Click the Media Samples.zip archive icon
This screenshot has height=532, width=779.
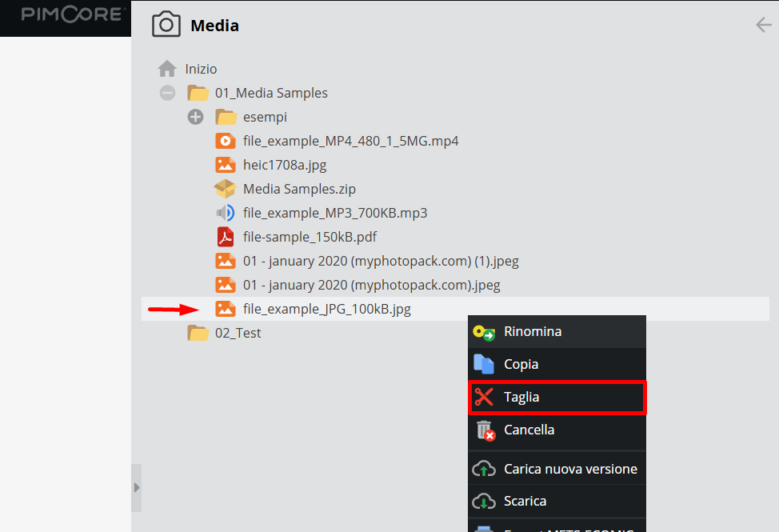[226, 189]
